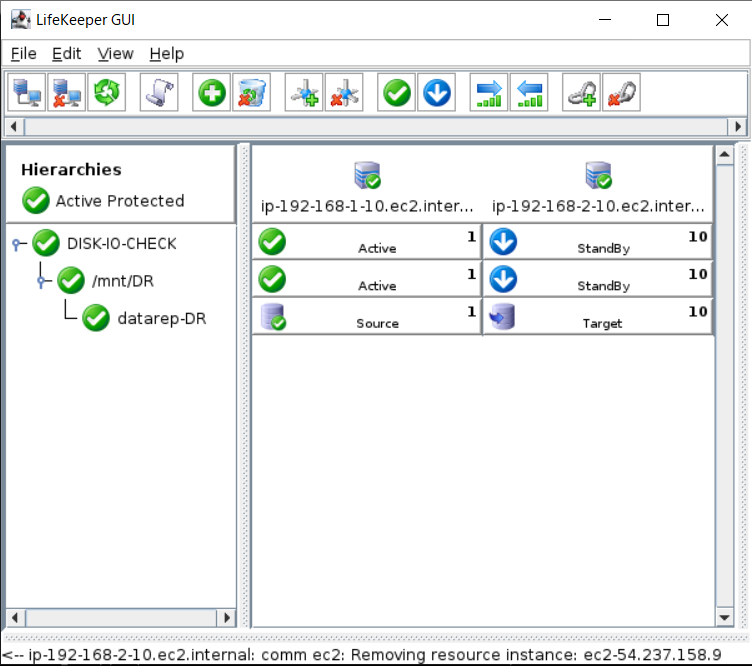The image size is (752, 666).
Task: Open the Edit menu
Action: (67, 54)
